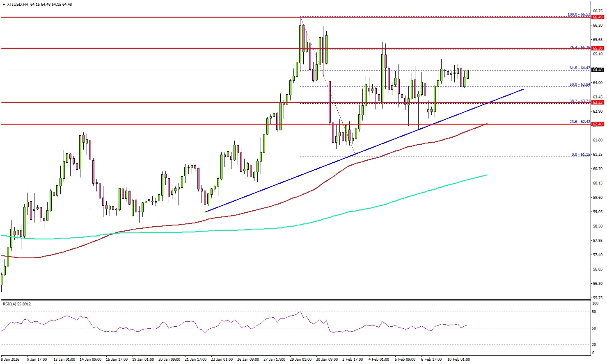
Task: Select the red 62.40 price tag
Action: click(598, 124)
